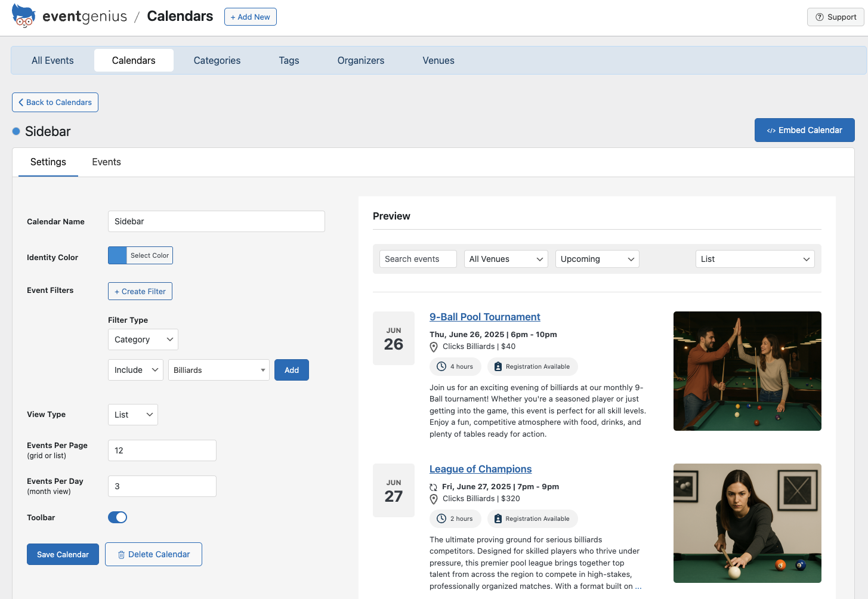Click the Support question-mark icon
This screenshot has height=599, width=868.
820,17
